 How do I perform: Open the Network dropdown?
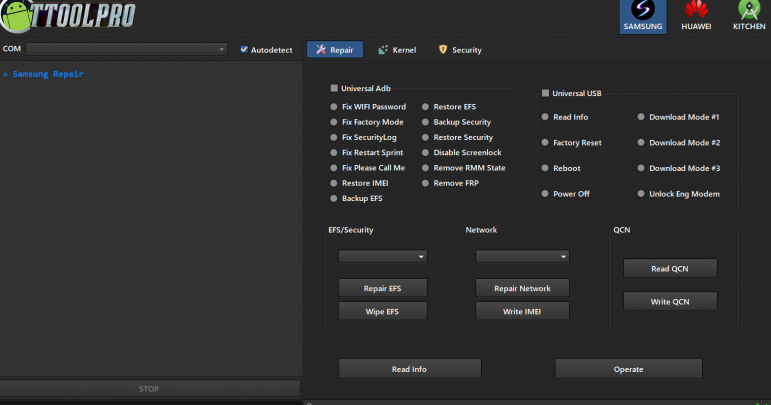coord(522,256)
